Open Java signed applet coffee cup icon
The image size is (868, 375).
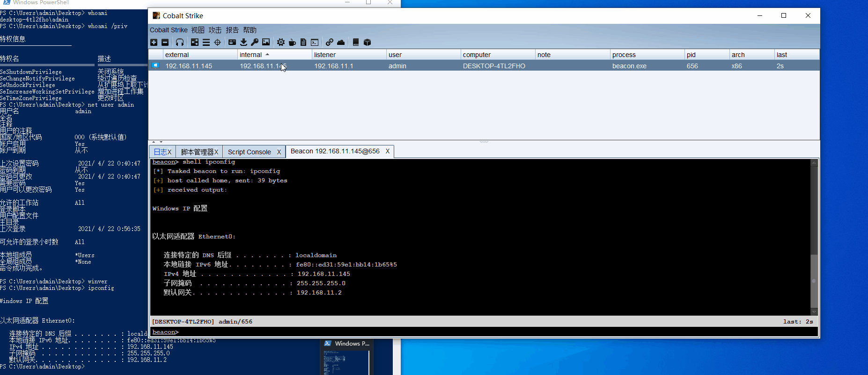pyautogui.click(x=292, y=43)
